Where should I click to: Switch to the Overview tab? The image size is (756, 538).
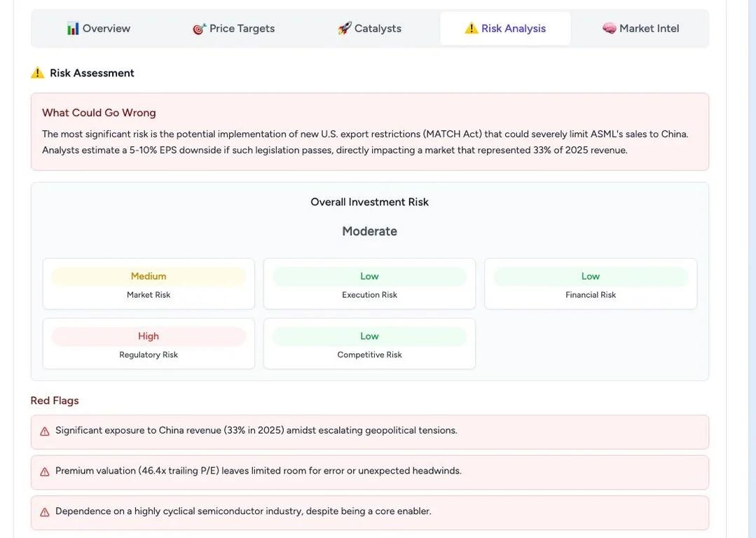(x=99, y=29)
